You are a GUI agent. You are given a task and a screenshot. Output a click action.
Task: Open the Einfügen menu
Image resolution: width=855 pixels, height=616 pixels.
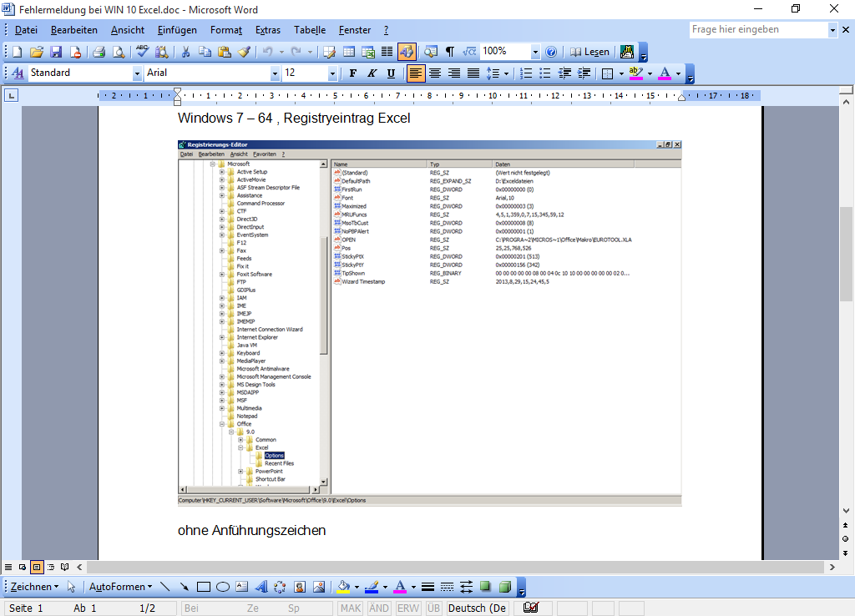(x=177, y=30)
